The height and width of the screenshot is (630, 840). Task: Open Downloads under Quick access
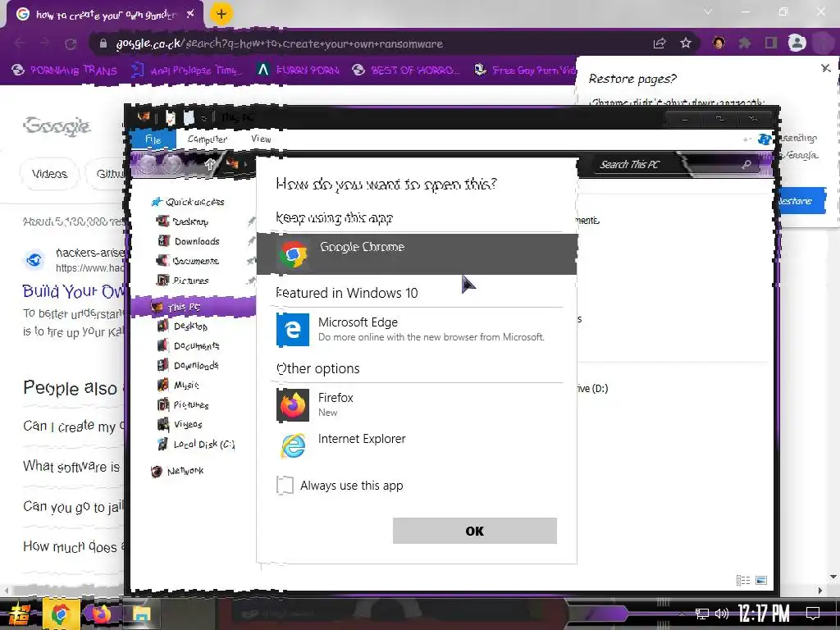(189, 241)
